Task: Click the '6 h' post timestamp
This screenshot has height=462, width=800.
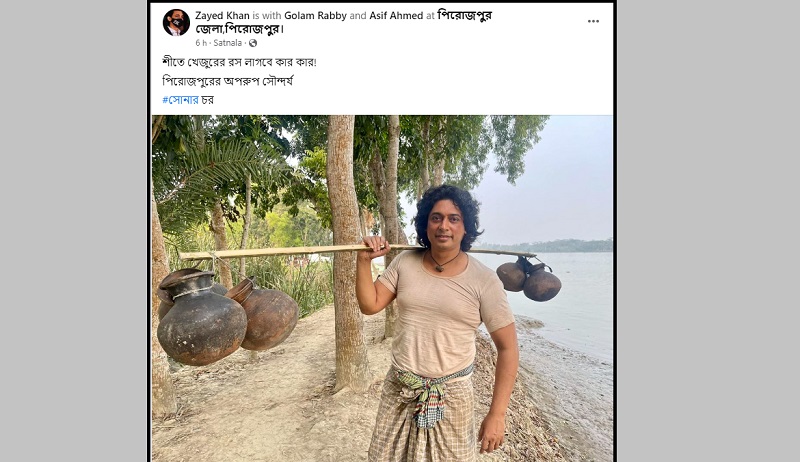Action: (x=201, y=43)
